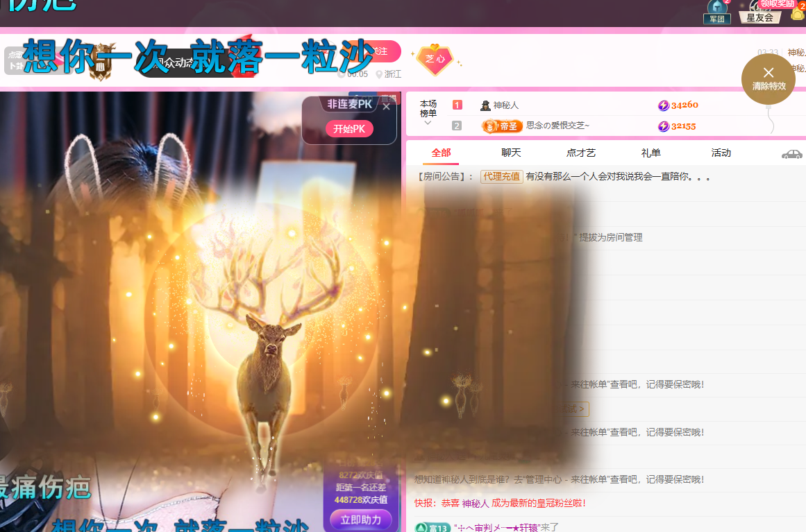Click the second-ranked user 思念の爱恨交芝~

tap(557, 126)
